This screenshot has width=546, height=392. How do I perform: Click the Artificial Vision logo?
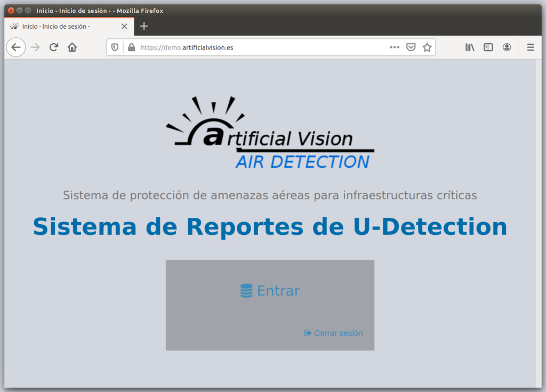click(270, 133)
